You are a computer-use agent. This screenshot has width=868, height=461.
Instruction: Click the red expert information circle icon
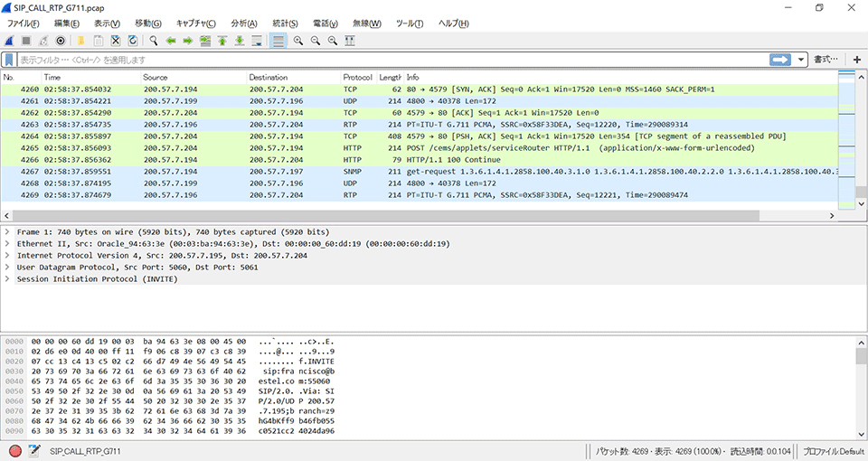[15, 451]
